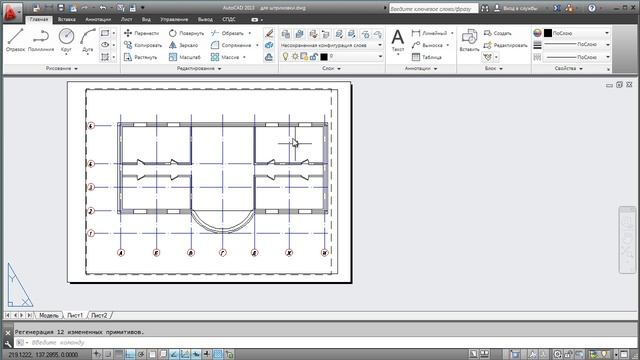This screenshot has height=360, width=640.
Task: Expand the Слои panel
Action: tap(331, 69)
